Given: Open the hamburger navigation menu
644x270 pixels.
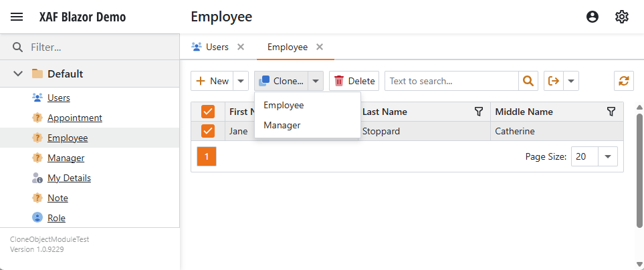Looking at the screenshot, I should (17, 17).
